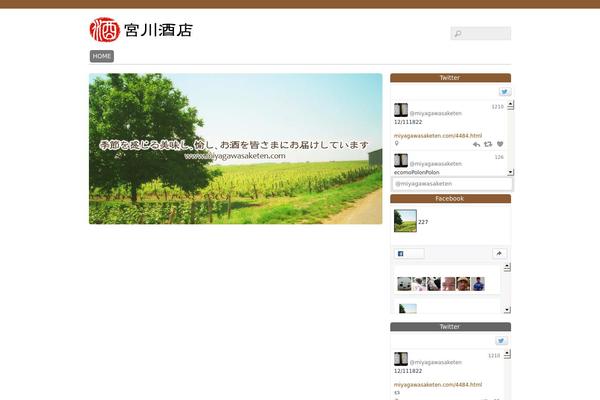Open second Facebook fan profile photo
The image size is (600, 400).
point(419,284)
